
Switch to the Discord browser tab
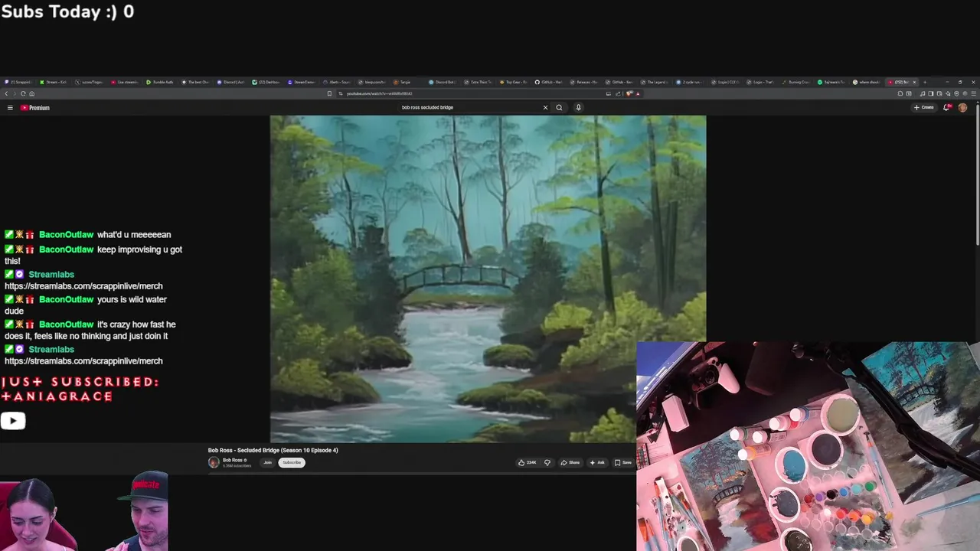(231, 82)
